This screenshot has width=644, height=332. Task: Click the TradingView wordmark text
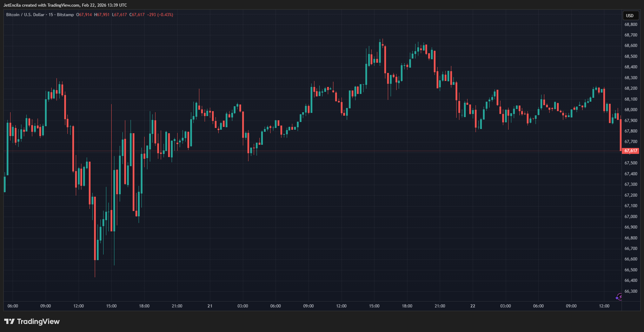coord(38,321)
